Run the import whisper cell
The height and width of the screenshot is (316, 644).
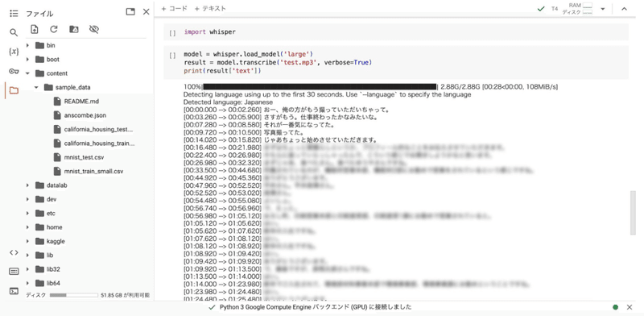173,33
